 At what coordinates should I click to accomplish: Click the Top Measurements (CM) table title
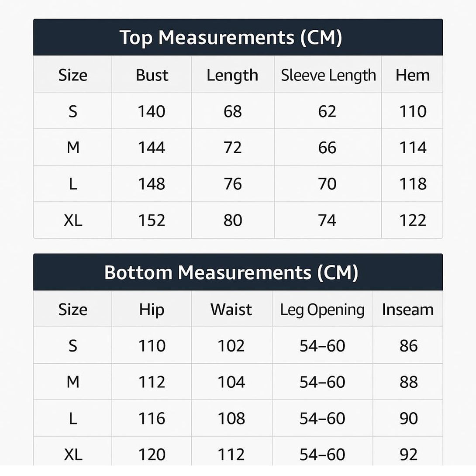coord(231,38)
